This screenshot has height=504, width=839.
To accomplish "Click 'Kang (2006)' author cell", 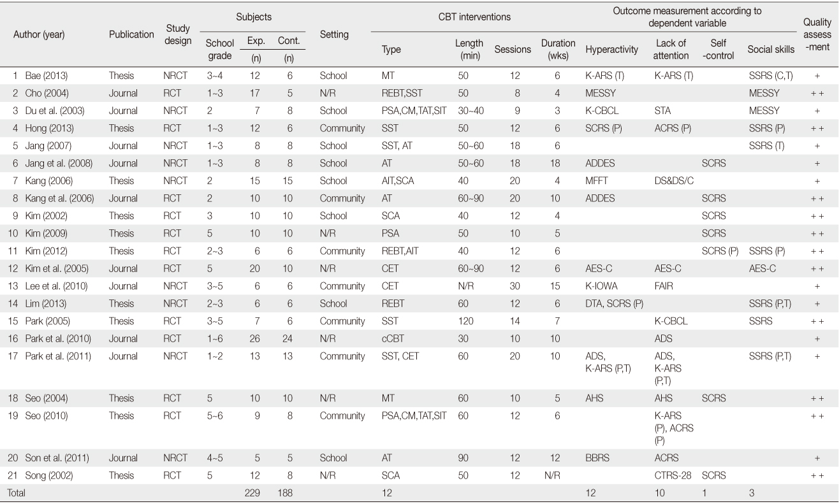I will (x=48, y=181).
